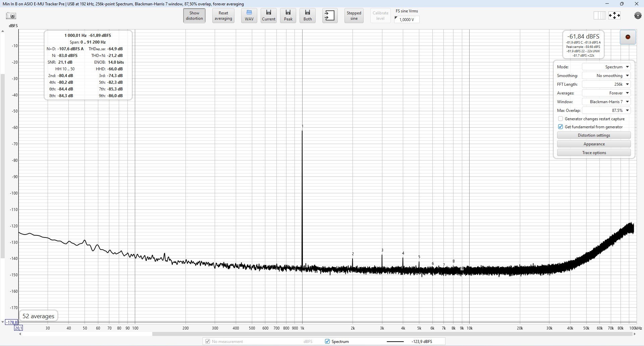Click the fundamental marker 1 on graph
This screenshot has width=644, height=346.
coord(302,126)
